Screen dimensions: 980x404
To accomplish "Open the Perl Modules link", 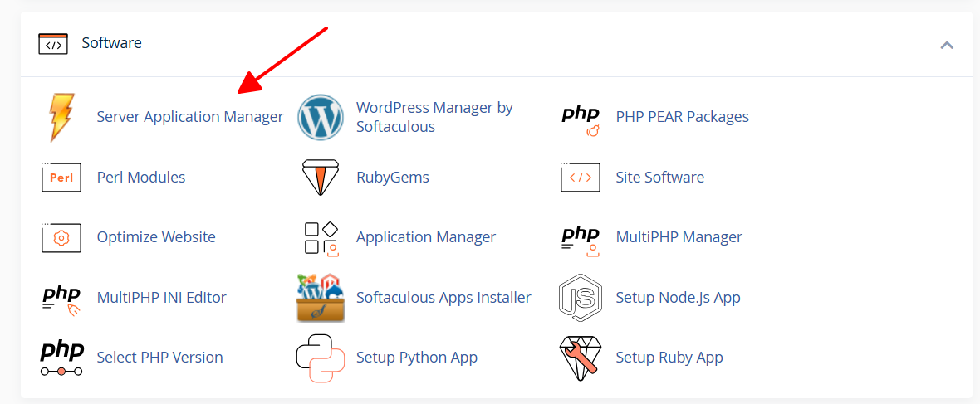I will [141, 178].
